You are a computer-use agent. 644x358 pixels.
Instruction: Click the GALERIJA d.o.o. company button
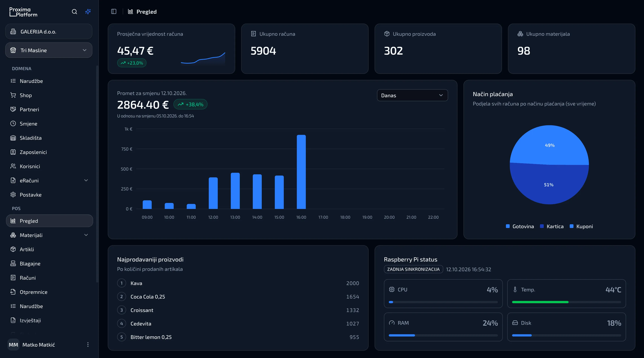click(x=49, y=31)
